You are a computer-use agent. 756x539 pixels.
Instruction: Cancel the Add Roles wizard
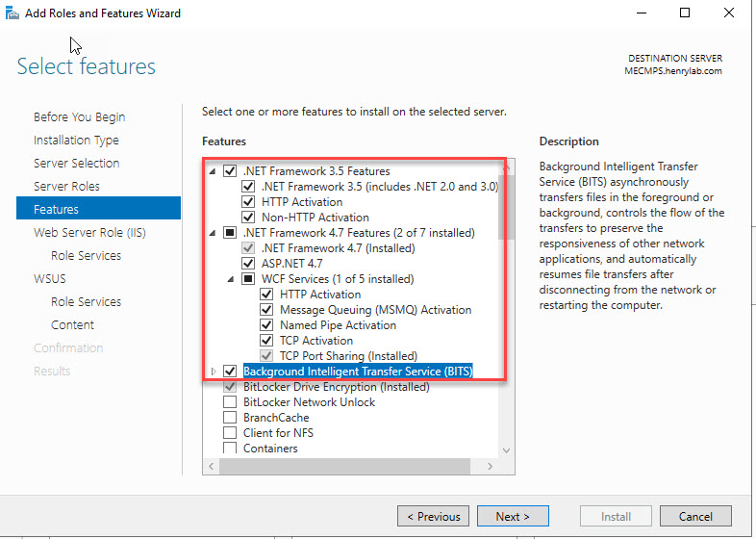click(695, 516)
